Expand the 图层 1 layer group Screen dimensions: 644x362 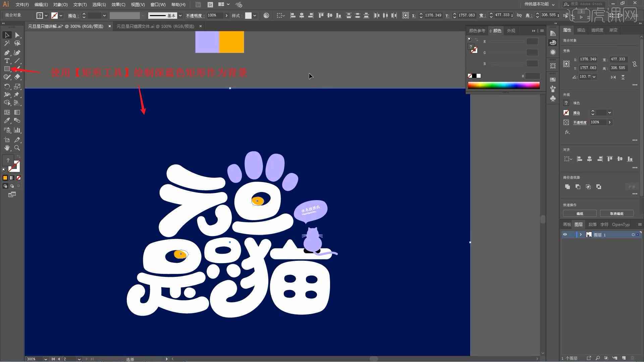pyautogui.click(x=580, y=235)
